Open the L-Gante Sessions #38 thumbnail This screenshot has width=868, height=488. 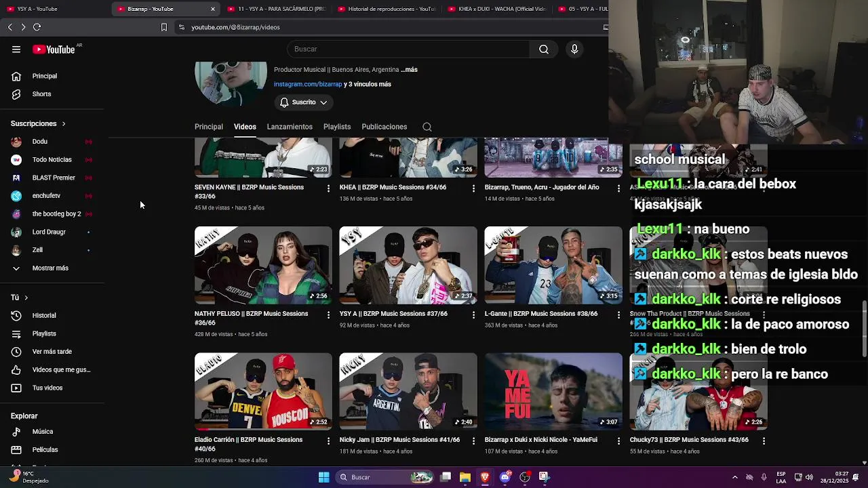point(553,265)
